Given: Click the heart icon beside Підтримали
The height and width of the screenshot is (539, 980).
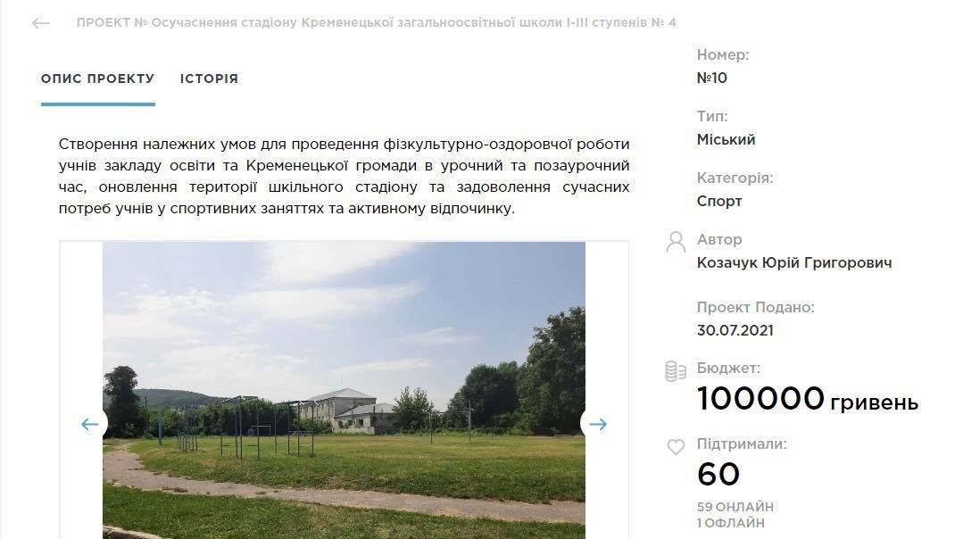Looking at the screenshot, I should coord(676,446).
